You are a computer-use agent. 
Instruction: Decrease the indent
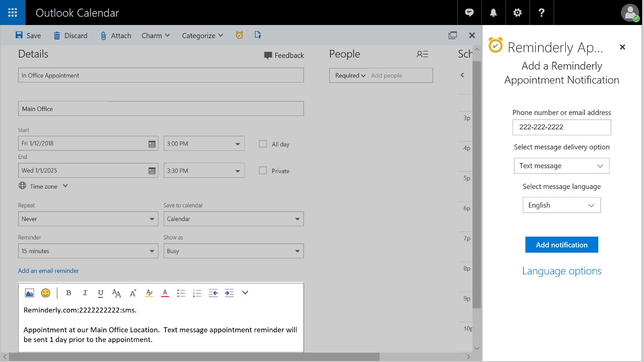click(x=213, y=293)
